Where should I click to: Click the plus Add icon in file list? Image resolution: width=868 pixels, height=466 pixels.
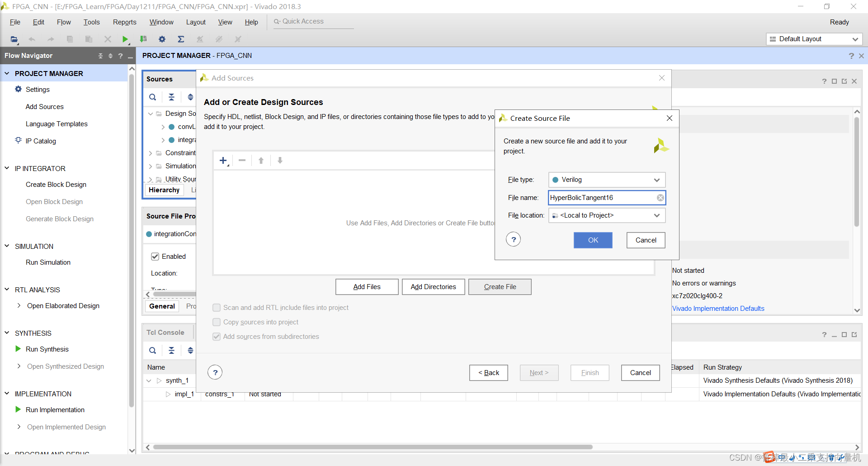223,161
